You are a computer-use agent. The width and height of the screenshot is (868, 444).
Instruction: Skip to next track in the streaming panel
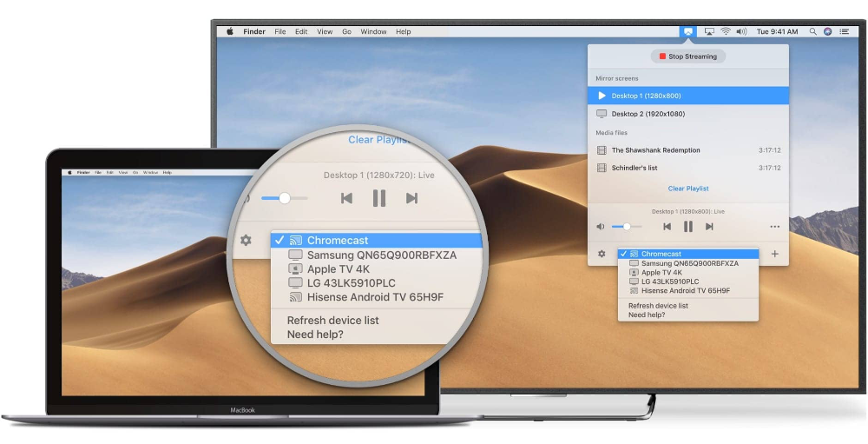pyautogui.click(x=709, y=227)
